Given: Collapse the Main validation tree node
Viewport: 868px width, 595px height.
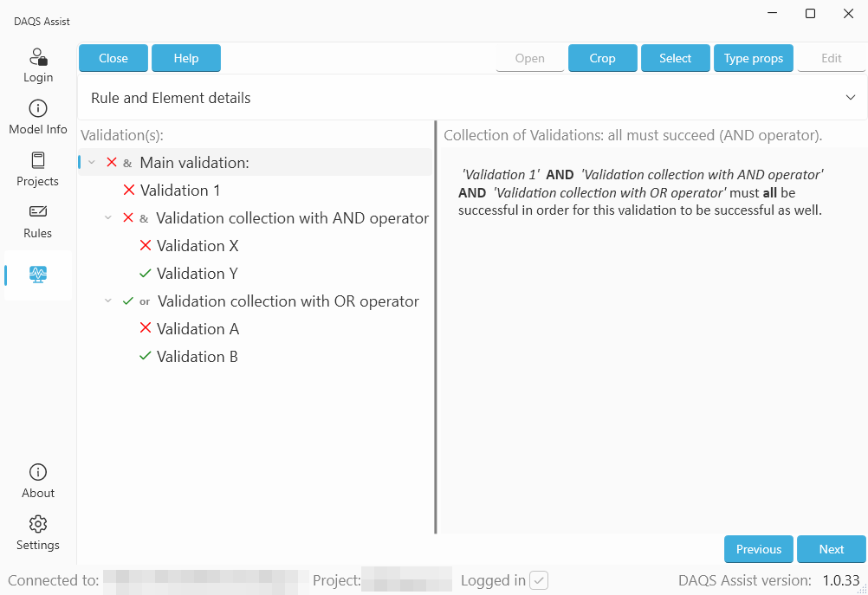Looking at the screenshot, I should tap(92, 162).
